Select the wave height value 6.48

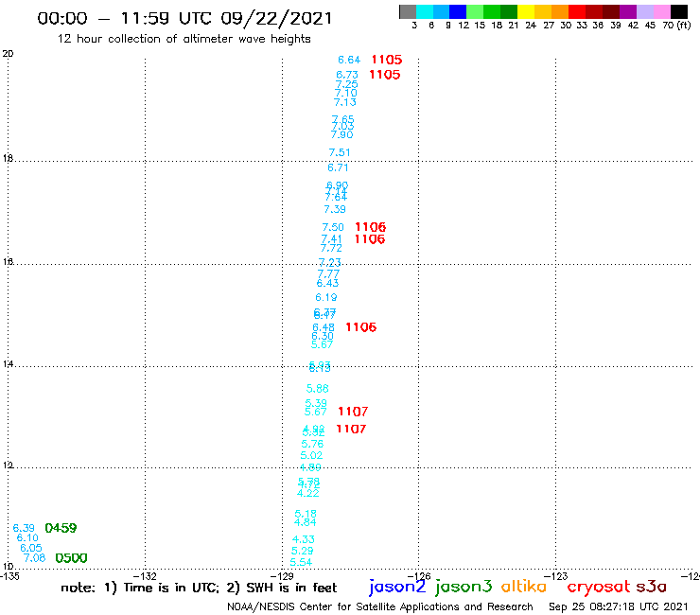pos(324,327)
